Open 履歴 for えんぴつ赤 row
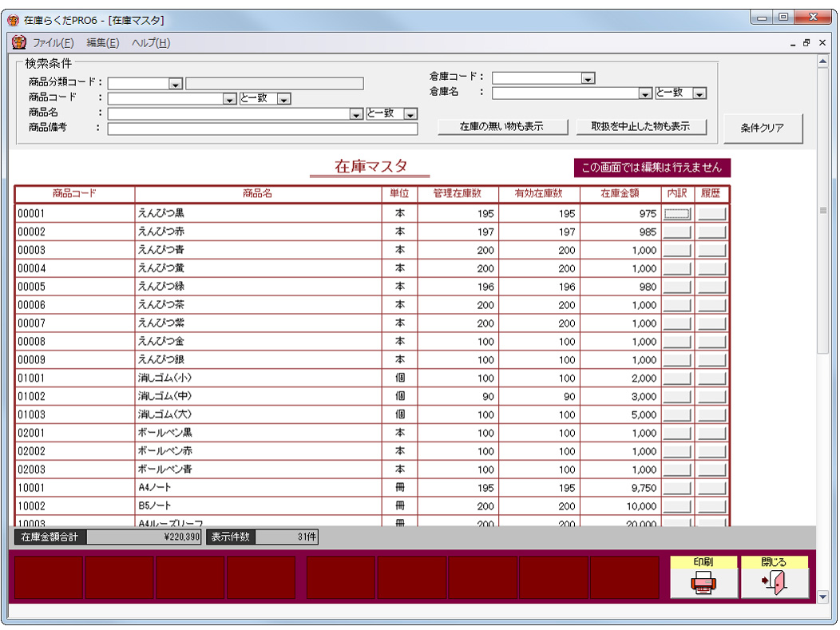This screenshot has height=630, width=840. click(711, 232)
